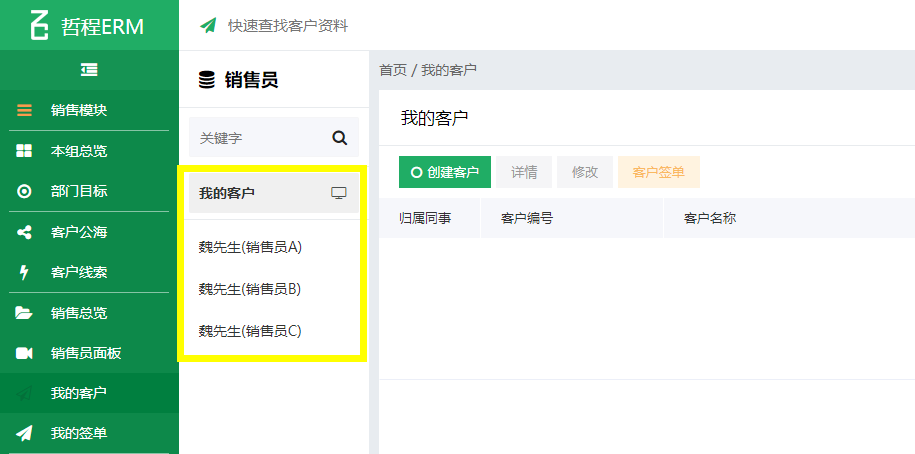Click 客户编号 column header
Screen dimensions: 915x454
pyautogui.click(x=572, y=218)
